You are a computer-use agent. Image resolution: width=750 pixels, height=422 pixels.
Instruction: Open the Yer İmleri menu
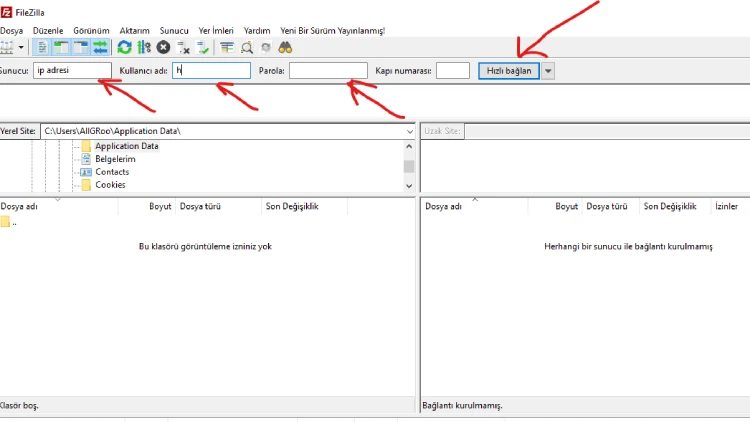point(216,31)
